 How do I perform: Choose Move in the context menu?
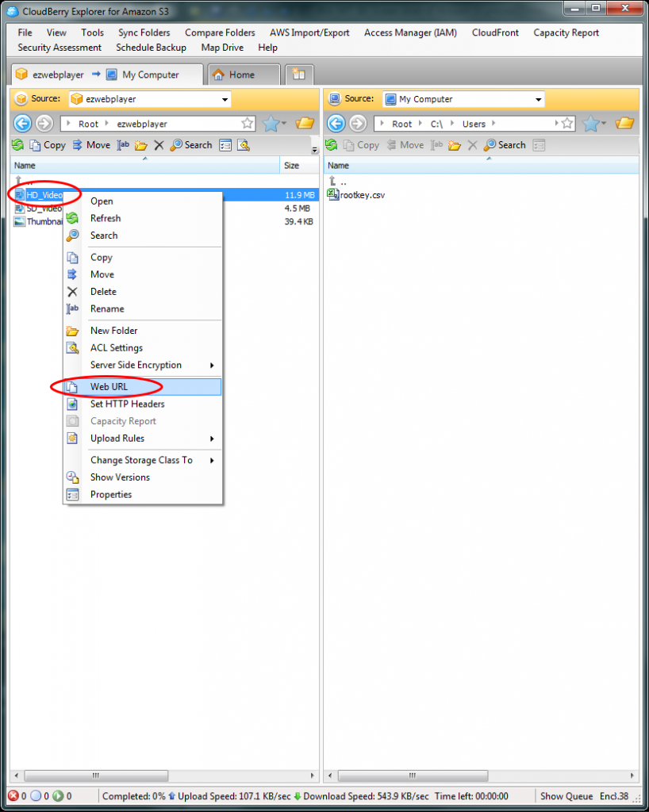click(x=143, y=274)
